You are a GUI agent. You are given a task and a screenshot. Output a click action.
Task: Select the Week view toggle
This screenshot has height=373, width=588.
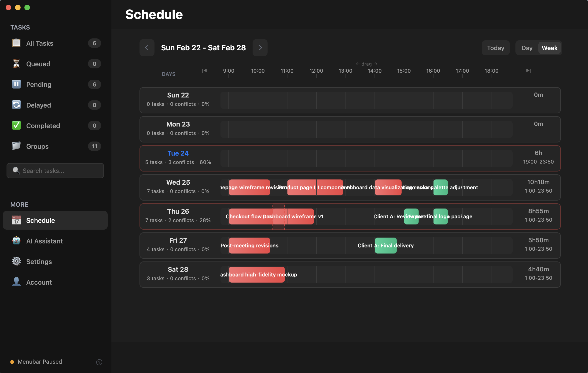(549, 48)
